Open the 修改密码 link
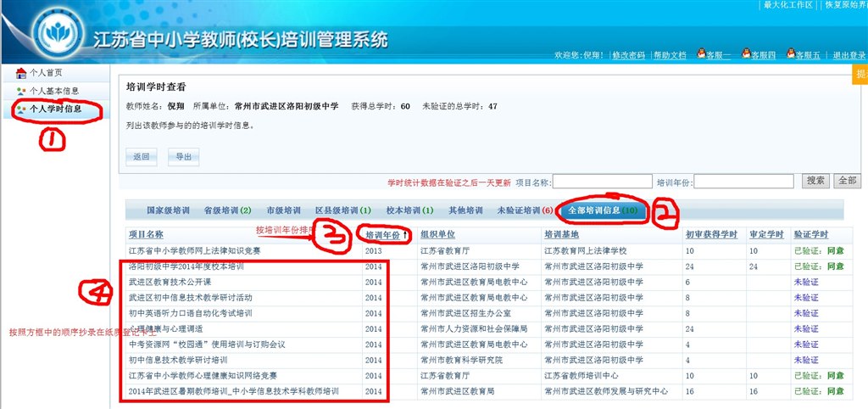The height and width of the screenshot is (409, 868). pyautogui.click(x=628, y=55)
